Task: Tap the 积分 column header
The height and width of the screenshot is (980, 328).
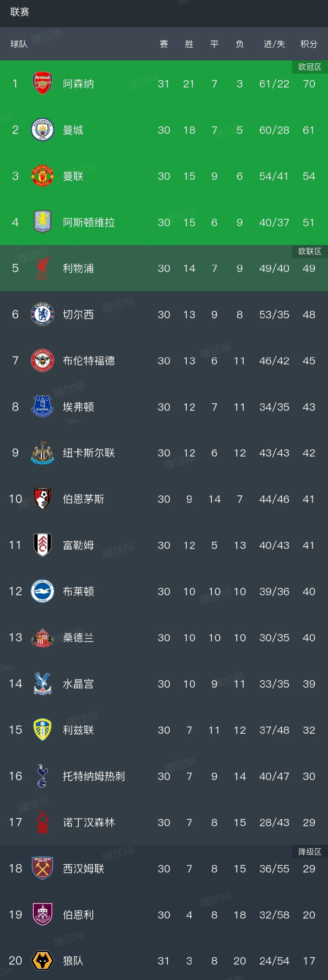Action: [308, 44]
